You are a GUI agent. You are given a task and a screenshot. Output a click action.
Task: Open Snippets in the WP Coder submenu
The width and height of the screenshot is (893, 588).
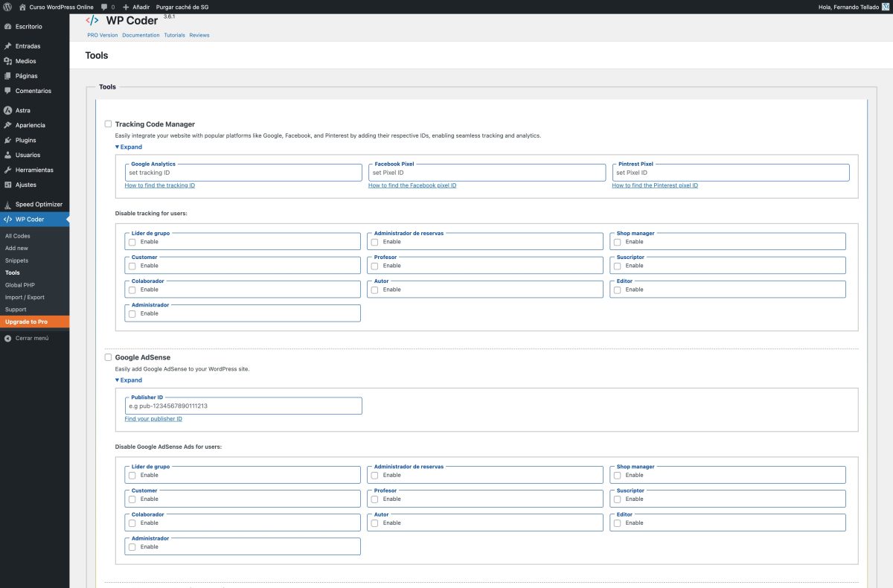[16, 261]
